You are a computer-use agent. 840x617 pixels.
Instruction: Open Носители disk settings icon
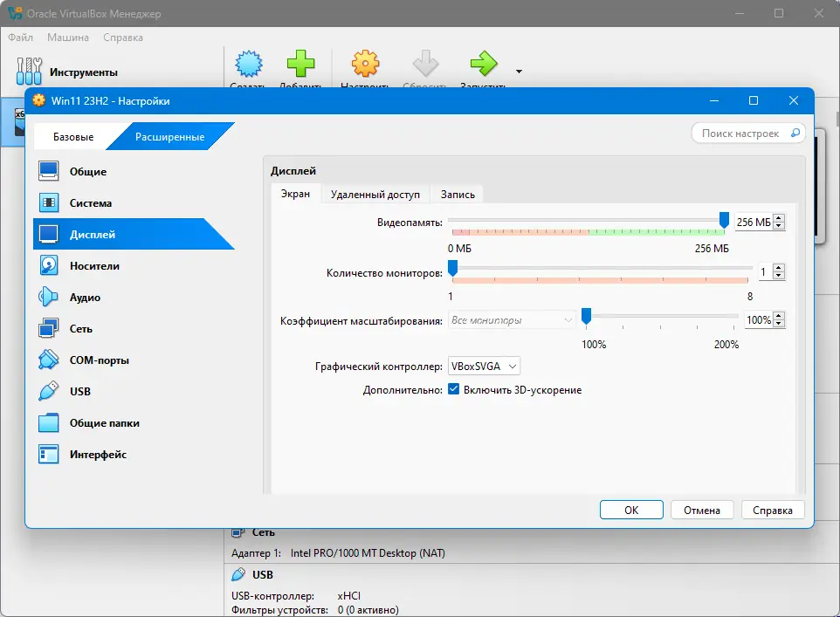(x=49, y=265)
